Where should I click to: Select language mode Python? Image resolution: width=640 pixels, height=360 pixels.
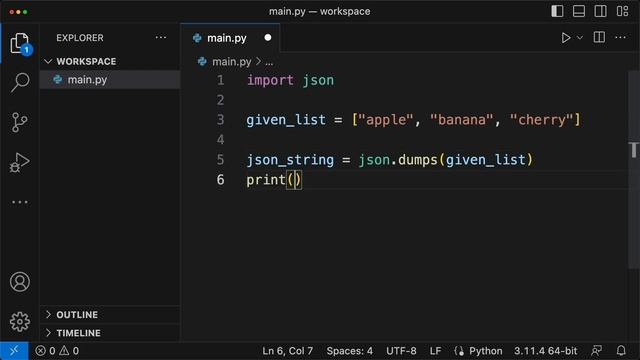(485, 351)
